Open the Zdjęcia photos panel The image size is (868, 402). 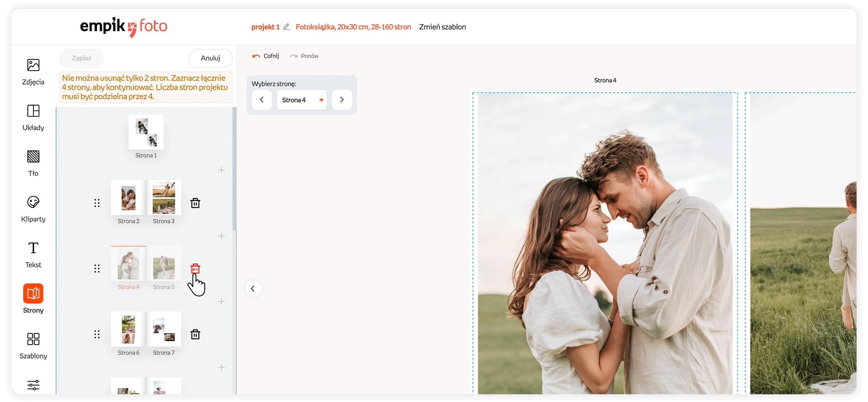33,71
